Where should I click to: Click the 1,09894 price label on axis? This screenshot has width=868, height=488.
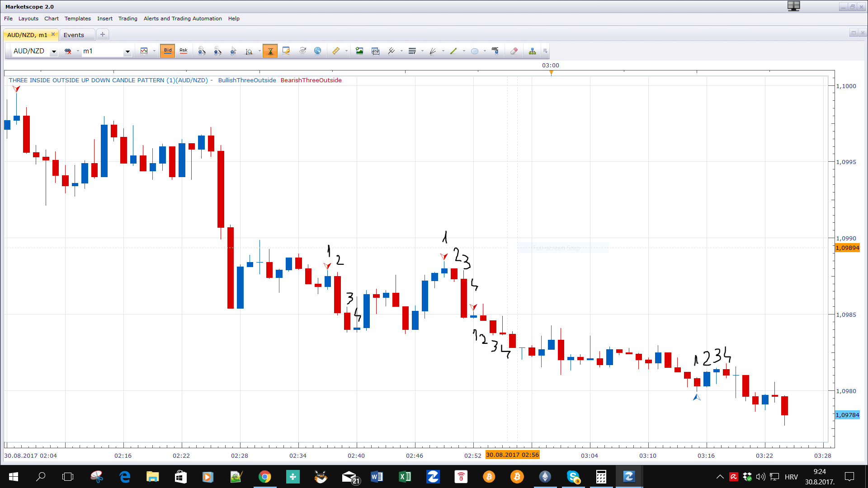coord(847,248)
